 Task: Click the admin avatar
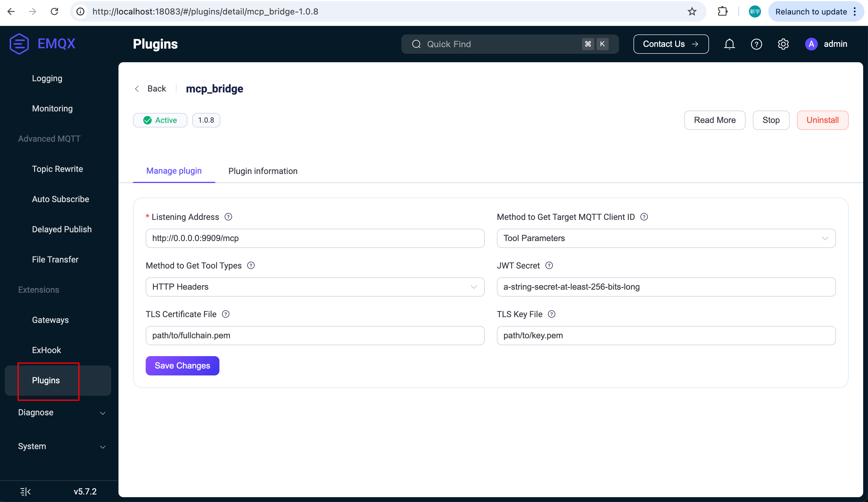811,44
